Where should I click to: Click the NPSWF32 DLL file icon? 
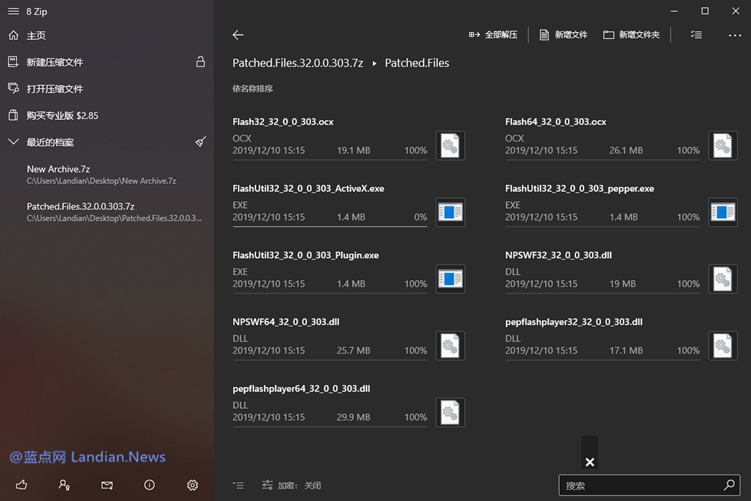click(723, 279)
